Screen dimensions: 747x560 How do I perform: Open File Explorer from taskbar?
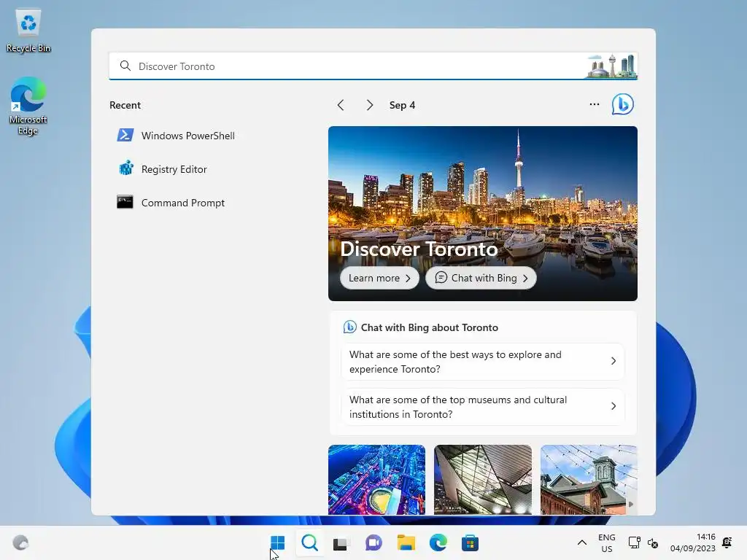click(x=406, y=542)
